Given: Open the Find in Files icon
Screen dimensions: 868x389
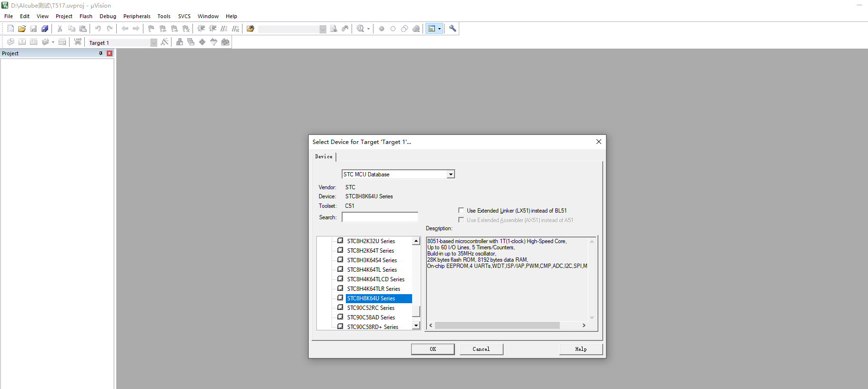Looking at the screenshot, I should pos(251,29).
